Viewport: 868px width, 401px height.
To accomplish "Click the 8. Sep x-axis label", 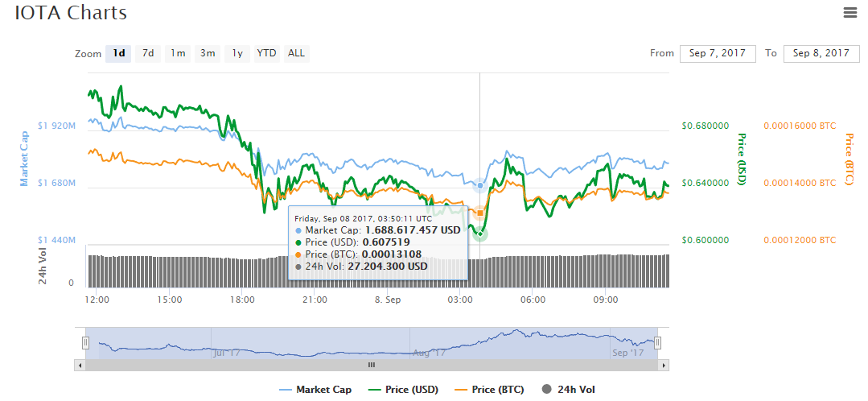I will [x=388, y=300].
